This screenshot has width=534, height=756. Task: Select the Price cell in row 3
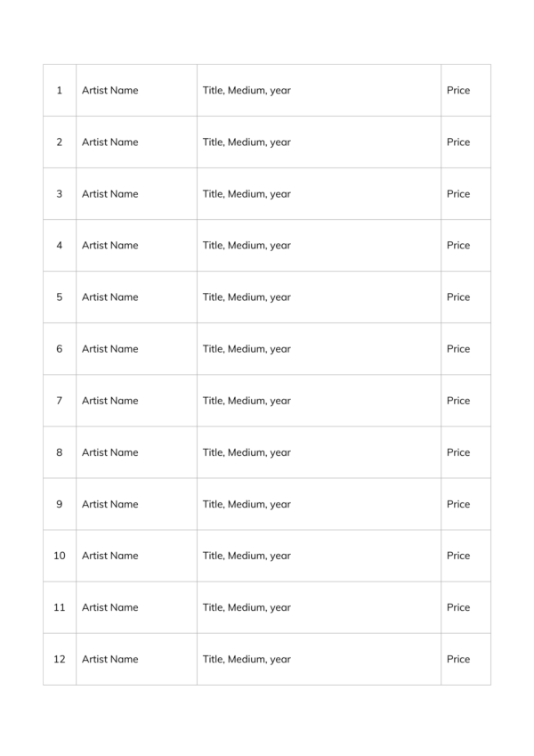(x=465, y=194)
